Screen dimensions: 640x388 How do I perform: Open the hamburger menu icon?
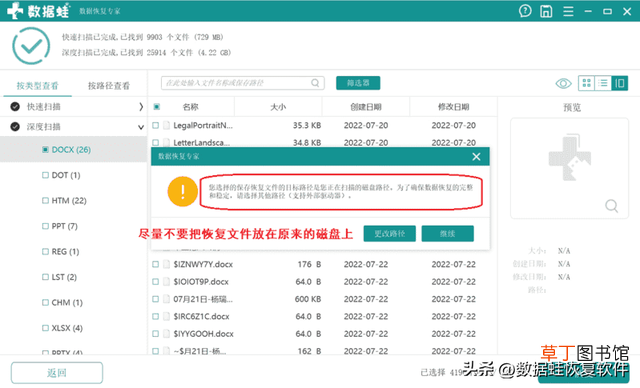coord(568,11)
